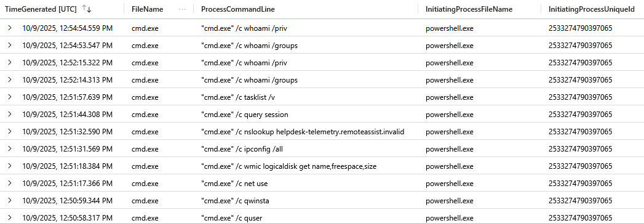Click the ProcessCommandLine column header

[238, 9]
